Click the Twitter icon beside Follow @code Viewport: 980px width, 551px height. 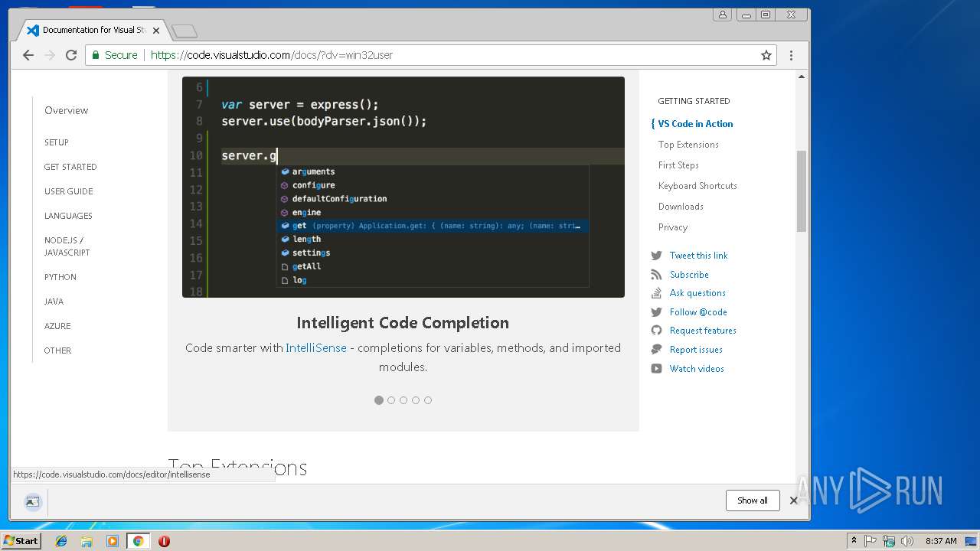656,312
